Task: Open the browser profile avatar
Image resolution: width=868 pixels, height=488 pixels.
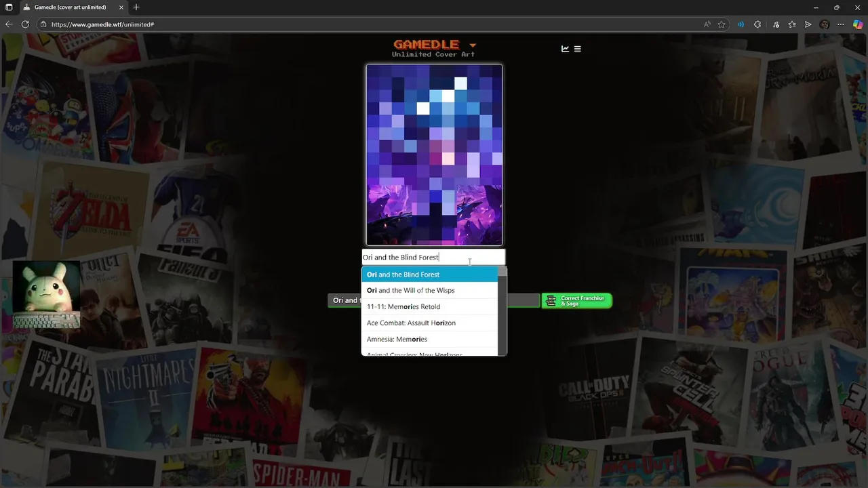Action: 825,24
